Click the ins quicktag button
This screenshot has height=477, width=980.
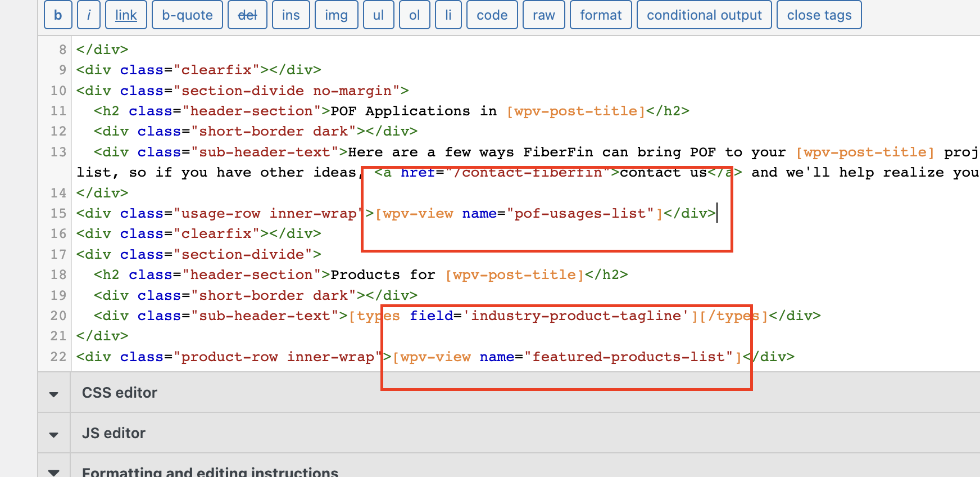[291, 15]
